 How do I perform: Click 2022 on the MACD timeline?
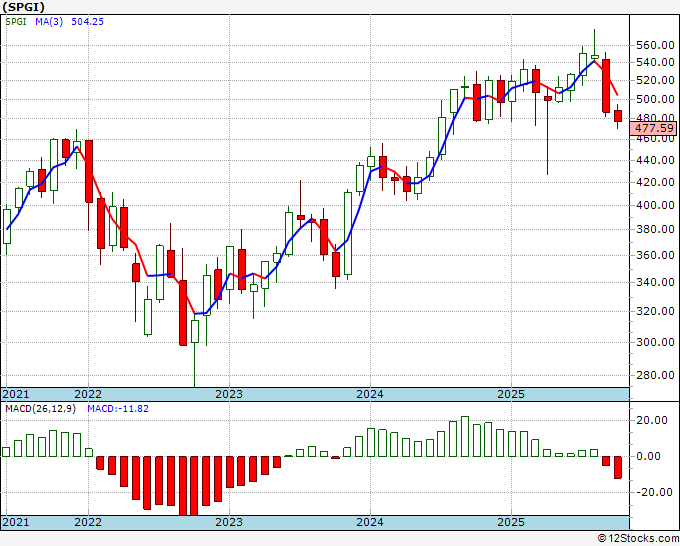click(x=88, y=522)
